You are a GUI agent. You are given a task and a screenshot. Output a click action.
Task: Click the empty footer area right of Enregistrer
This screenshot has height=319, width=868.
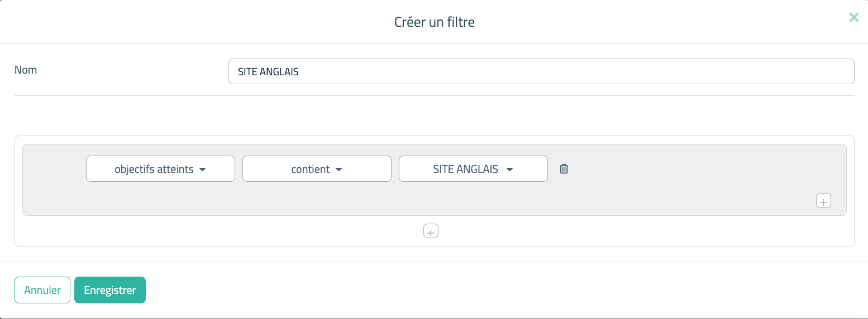[447, 290]
